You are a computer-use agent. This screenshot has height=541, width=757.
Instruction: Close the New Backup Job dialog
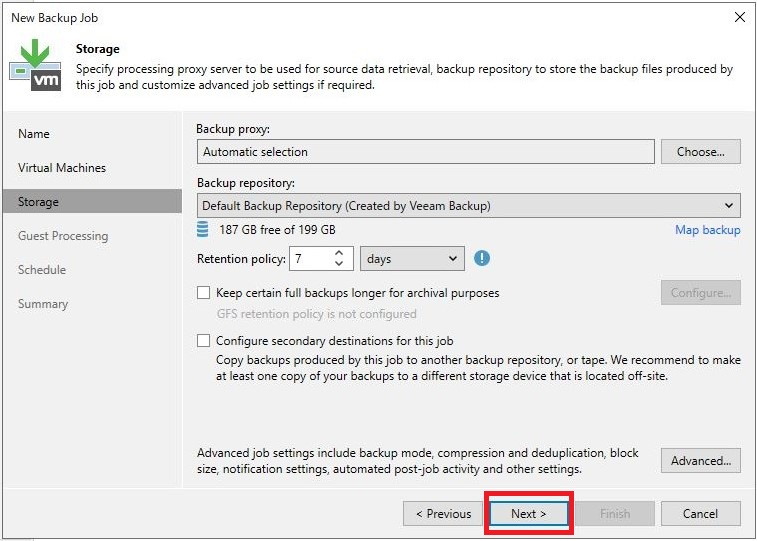click(x=739, y=17)
